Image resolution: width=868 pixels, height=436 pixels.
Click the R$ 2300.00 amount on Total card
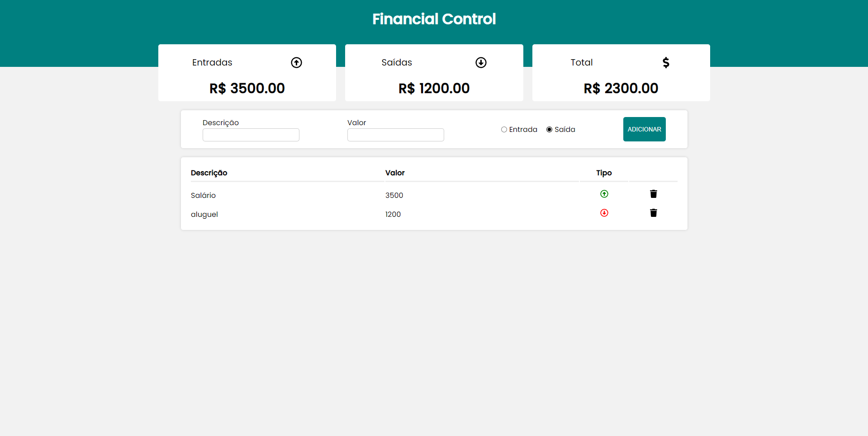pyautogui.click(x=621, y=88)
